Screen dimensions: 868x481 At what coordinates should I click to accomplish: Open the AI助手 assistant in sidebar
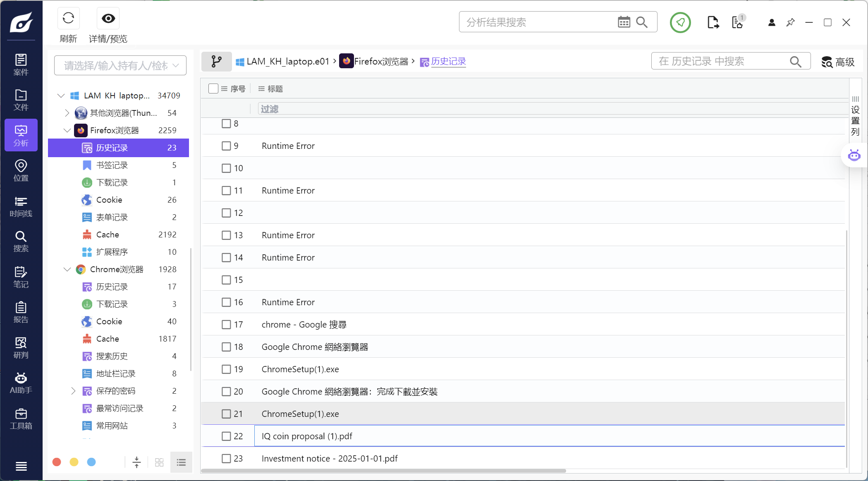click(21, 383)
